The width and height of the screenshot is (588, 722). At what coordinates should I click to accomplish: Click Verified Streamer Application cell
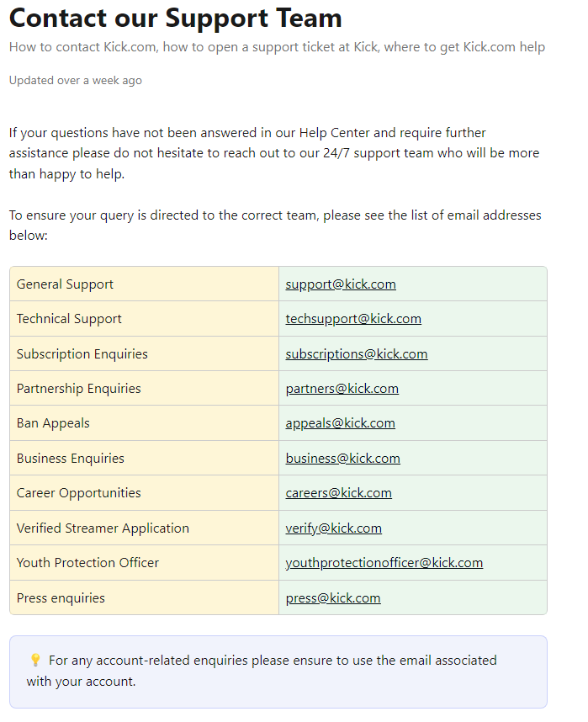144,528
